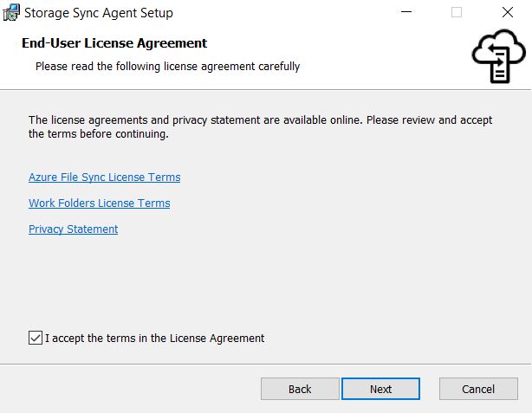Viewport: 532px width, 413px height.
Task: Click the cloud sync server logo icon
Action: coord(499,56)
